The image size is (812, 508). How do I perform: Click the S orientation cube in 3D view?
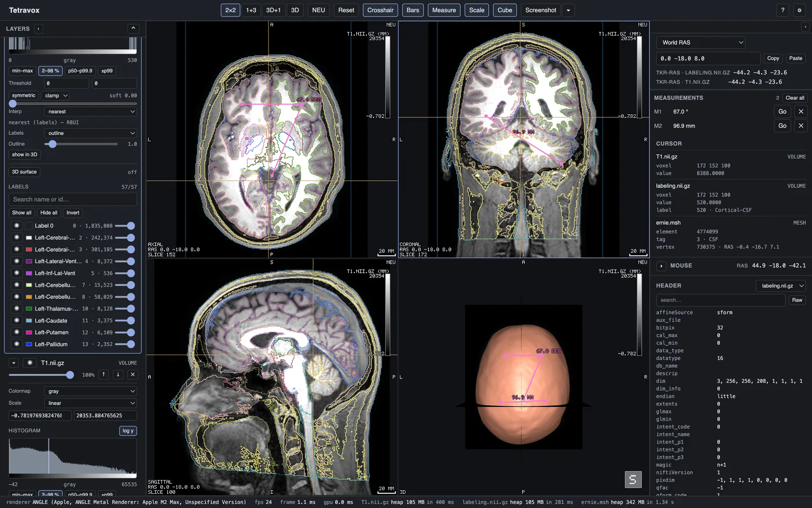pos(632,480)
